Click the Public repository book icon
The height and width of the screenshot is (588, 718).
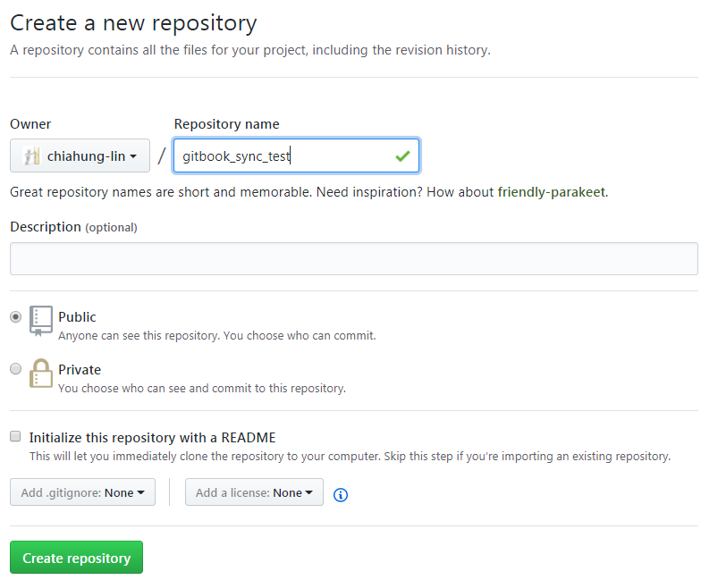[41, 320]
